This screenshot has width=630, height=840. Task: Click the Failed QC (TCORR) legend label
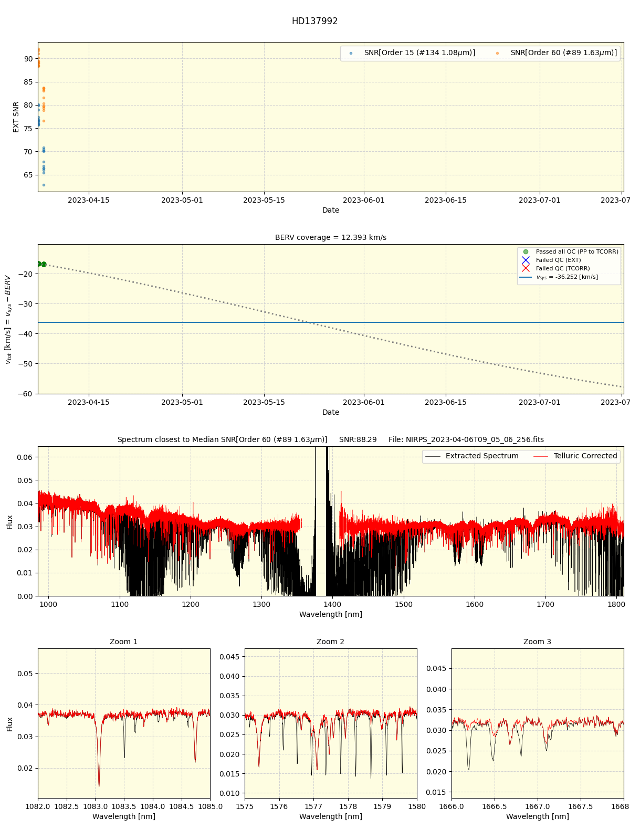point(562,269)
